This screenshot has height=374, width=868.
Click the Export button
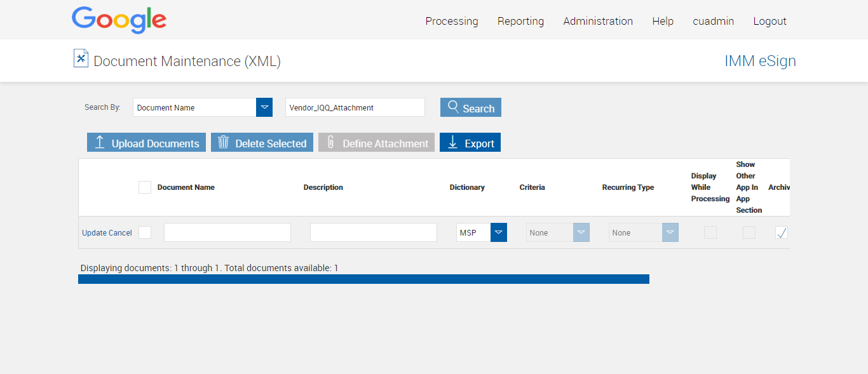click(470, 142)
